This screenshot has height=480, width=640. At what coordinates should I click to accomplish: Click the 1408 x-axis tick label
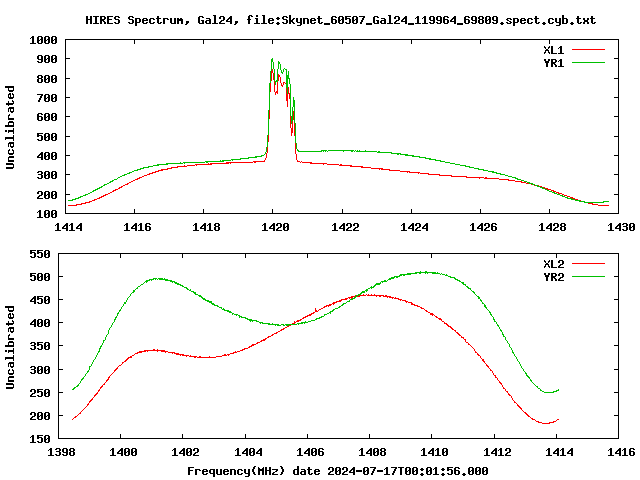(372, 452)
